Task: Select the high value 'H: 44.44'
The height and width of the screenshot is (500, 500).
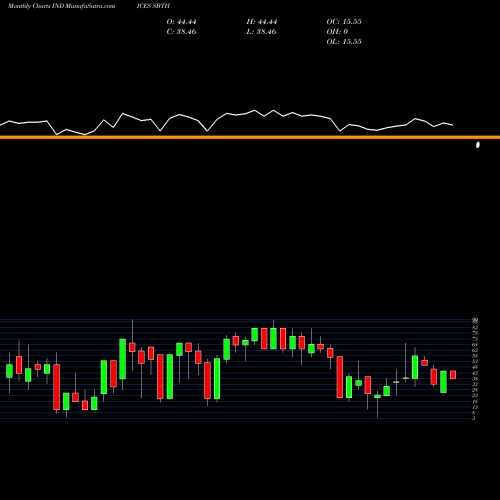Action: click(262, 22)
